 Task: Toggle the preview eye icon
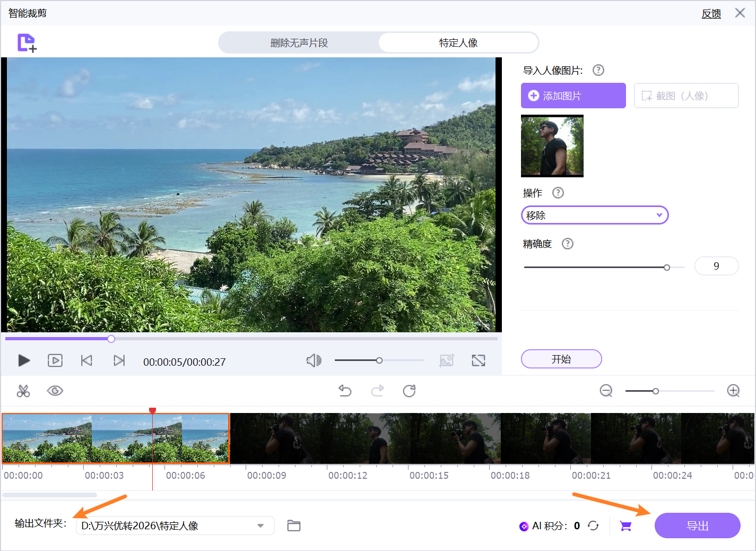55,391
